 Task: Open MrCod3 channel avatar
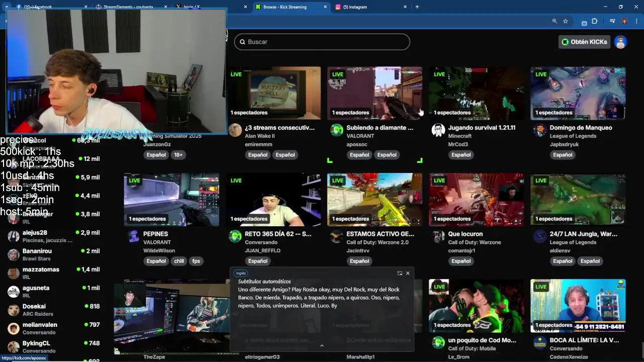tap(438, 130)
